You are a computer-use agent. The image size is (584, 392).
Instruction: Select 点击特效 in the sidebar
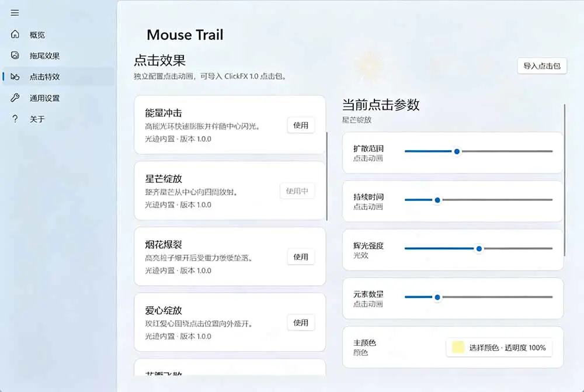58,77
